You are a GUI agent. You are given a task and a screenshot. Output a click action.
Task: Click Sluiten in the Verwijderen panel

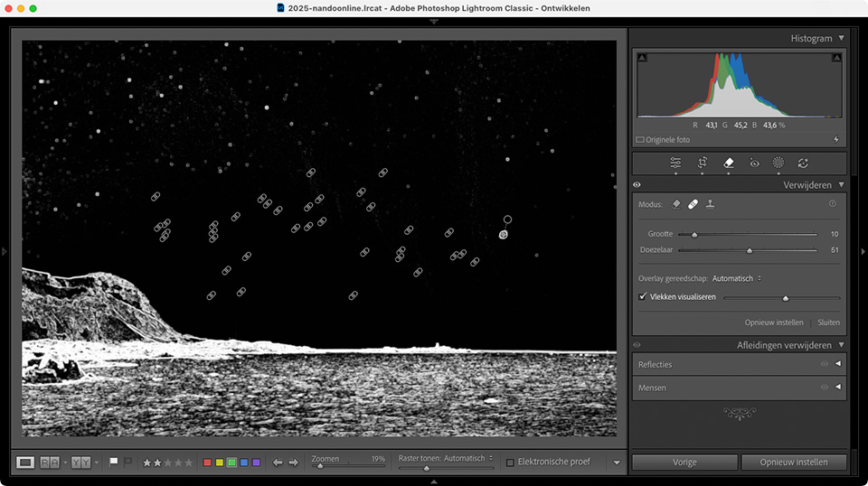click(828, 322)
